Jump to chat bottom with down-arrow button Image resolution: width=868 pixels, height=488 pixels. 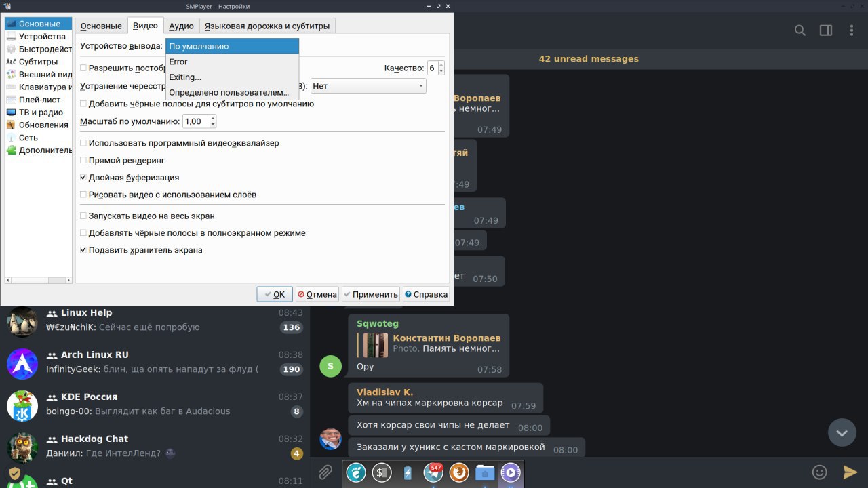tap(842, 432)
